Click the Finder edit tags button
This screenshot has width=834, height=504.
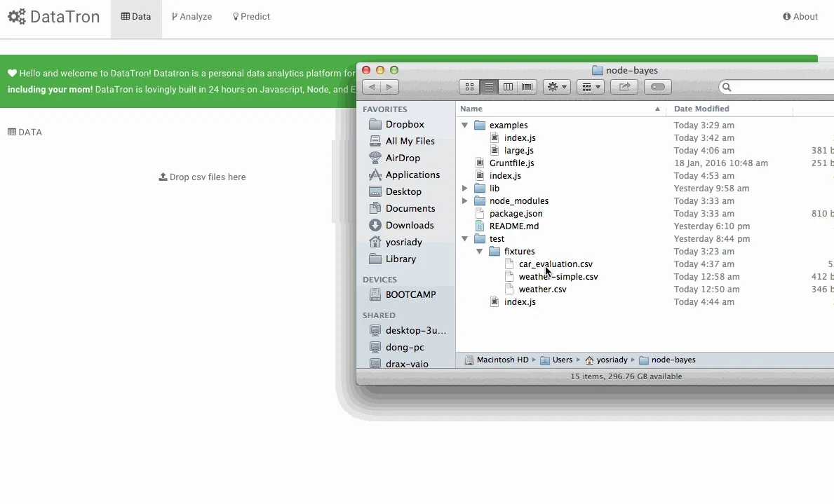tap(657, 87)
